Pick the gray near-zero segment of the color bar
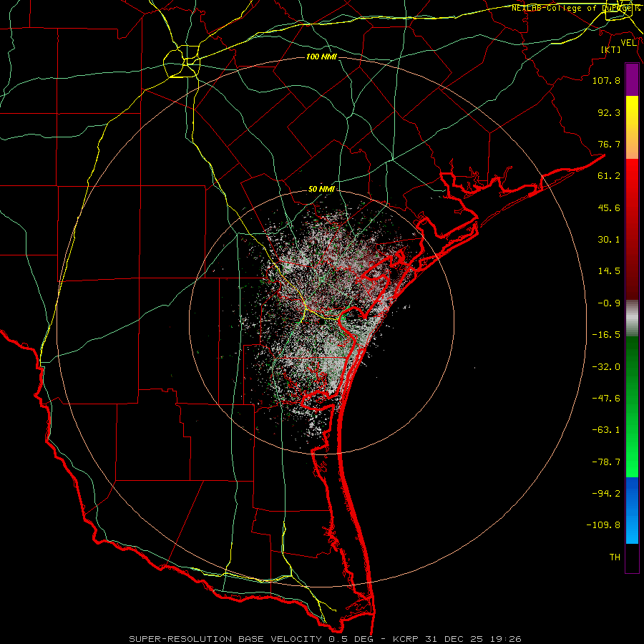Viewport: 644px width, 644px height. (632, 318)
